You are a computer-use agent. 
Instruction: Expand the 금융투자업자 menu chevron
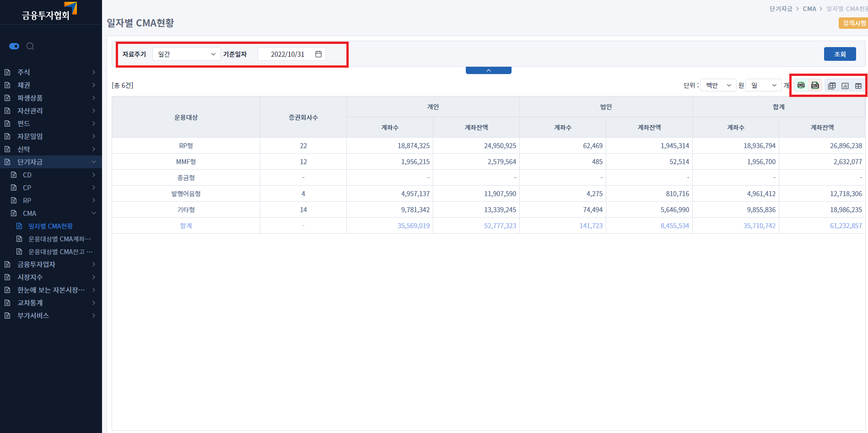tap(94, 264)
